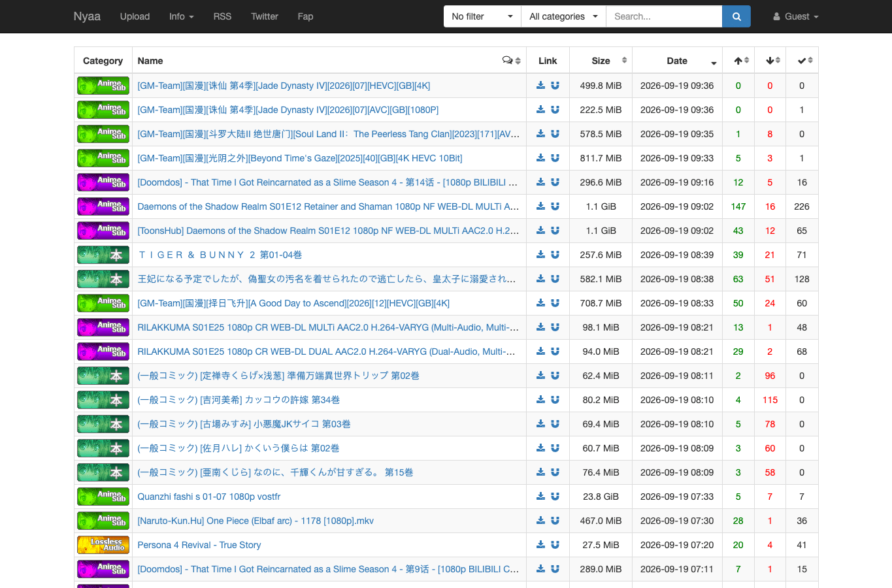Click the Link column header
The width and height of the screenshot is (892, 588).
pos(548,61)
